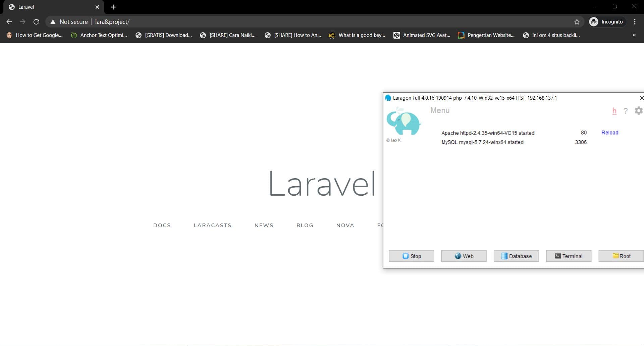Screen dimensions: 644x346
Task: Click Reload next to Apache
Action: [x=609, y=133]
